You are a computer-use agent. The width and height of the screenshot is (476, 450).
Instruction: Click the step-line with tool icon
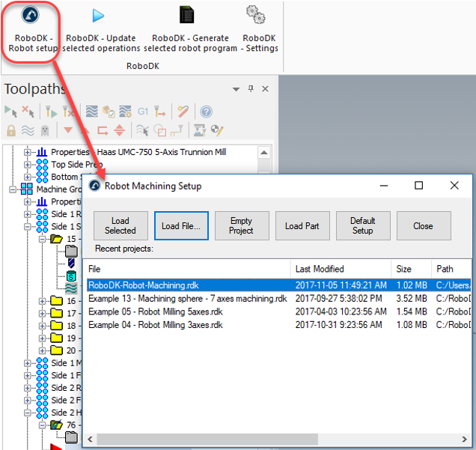click(x=177, y=130)
